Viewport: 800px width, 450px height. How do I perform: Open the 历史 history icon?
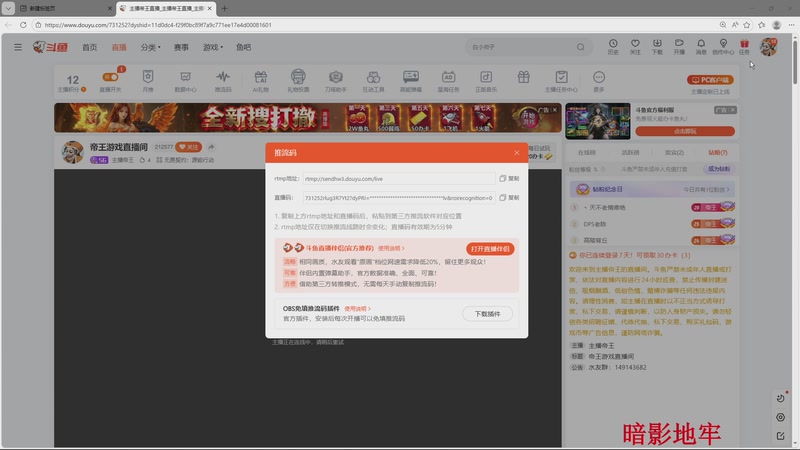click(x=613, y=47)
